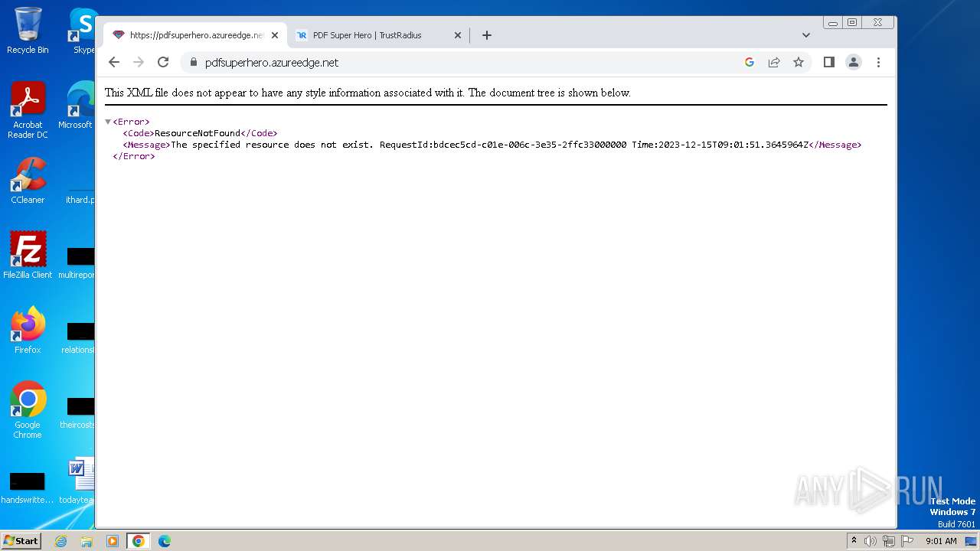The width and height of the screenshot is (980, 551).
Task: Launch Microsoft Edge from the taskbar
Action: (165, 541)
